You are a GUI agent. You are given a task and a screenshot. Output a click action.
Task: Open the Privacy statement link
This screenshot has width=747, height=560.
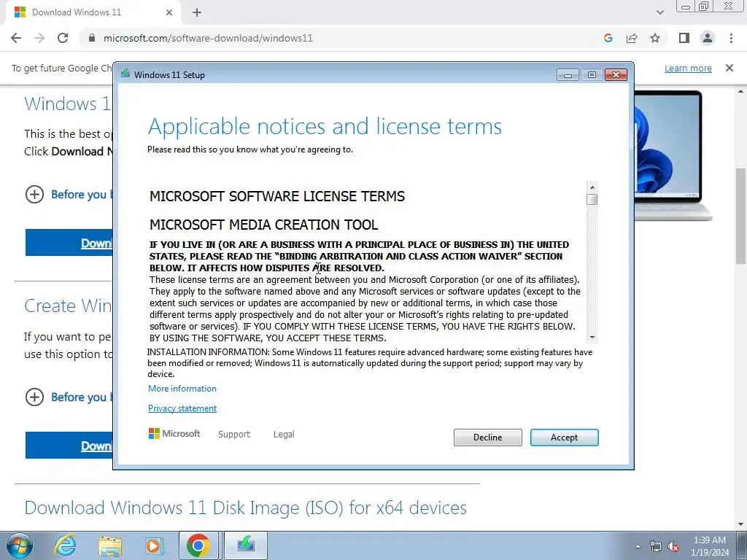pos(182,408)
